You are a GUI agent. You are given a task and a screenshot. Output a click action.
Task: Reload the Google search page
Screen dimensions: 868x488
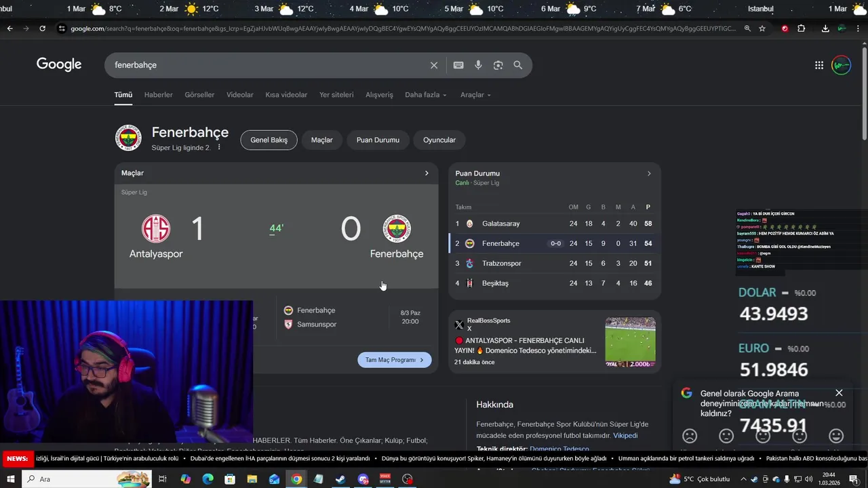[x=42, y=28]
